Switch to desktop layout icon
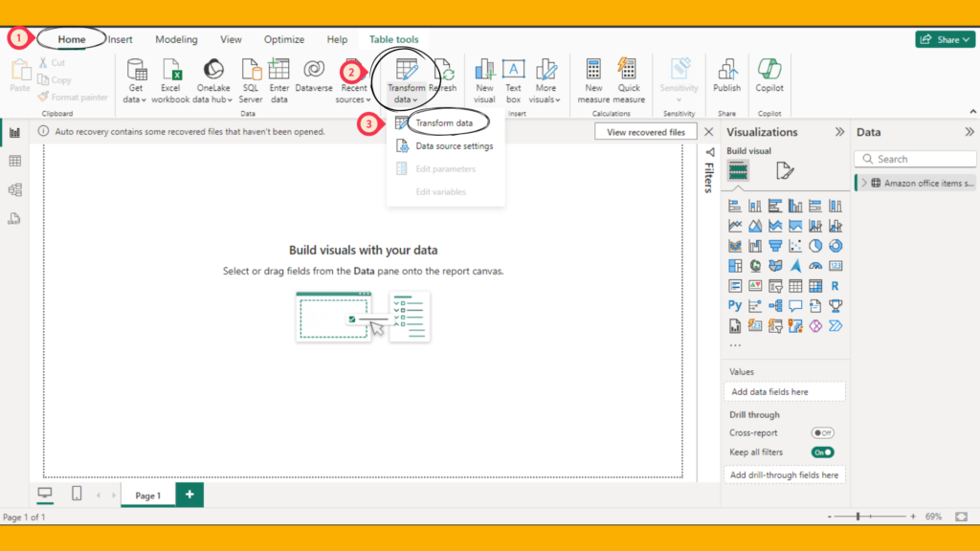Viewport: 980px width, 551px height. click(x=45, y=494)
